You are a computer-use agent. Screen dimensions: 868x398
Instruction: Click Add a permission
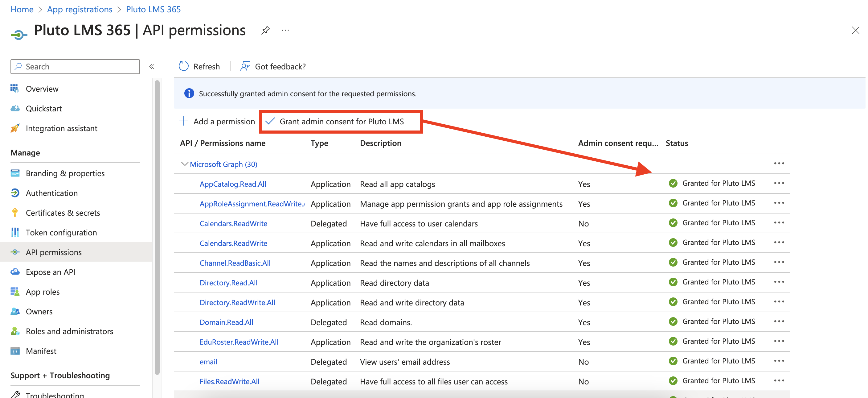click(217, 122)
